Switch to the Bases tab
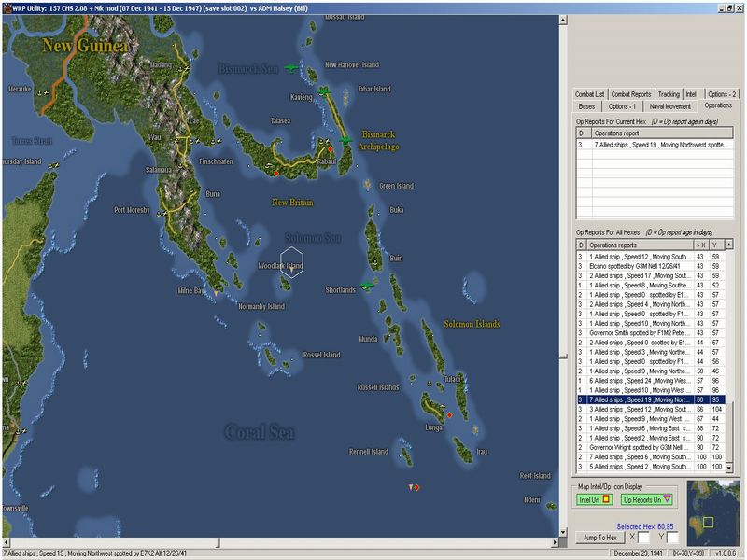 586,106
